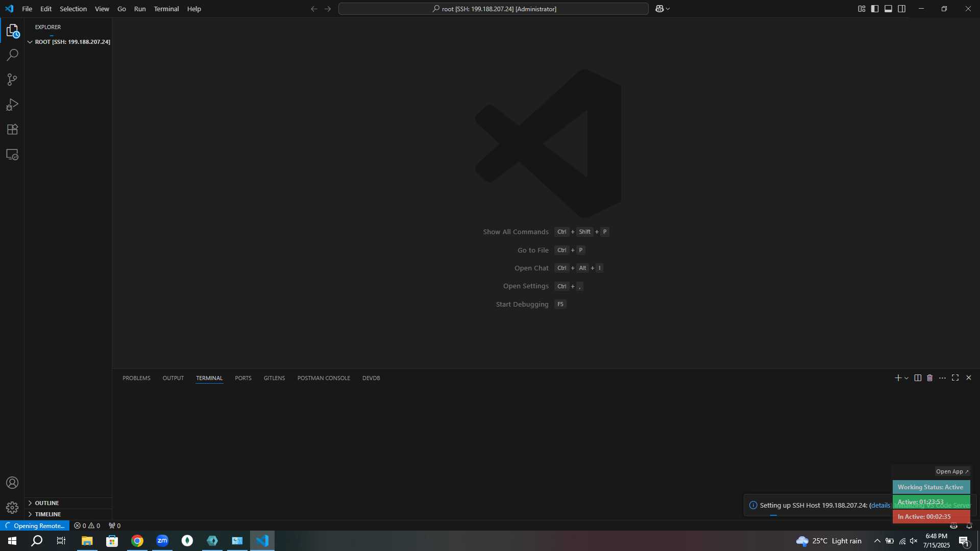Open Zoom from the taskbar

162,541
